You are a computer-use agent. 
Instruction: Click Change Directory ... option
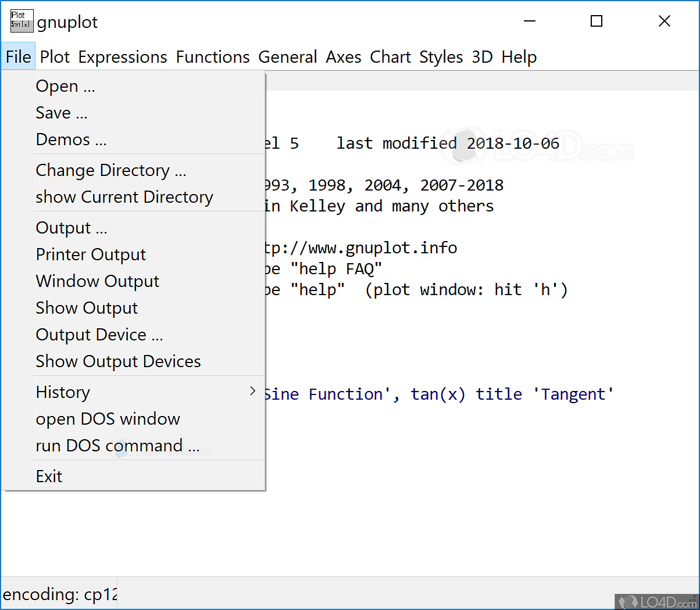[x=110, y=170]
